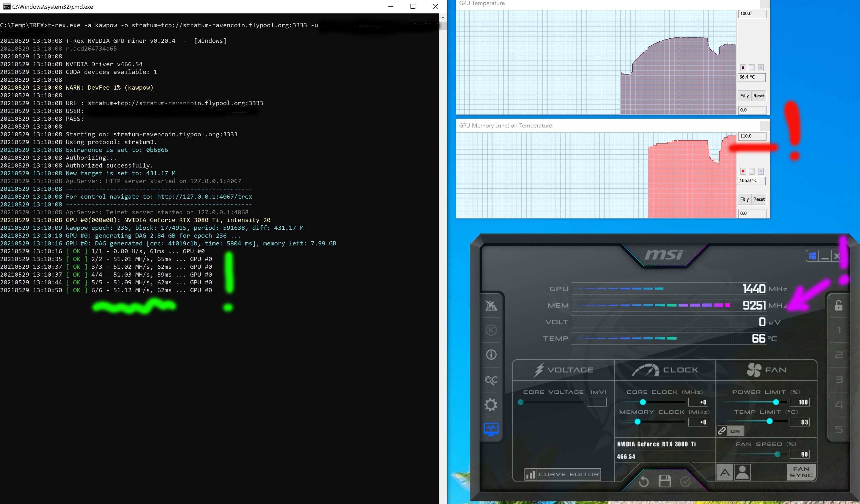This screenshot has width=860, height=504.
Task: Toggle the profile lock padlock icon
Action: point(838,305)
